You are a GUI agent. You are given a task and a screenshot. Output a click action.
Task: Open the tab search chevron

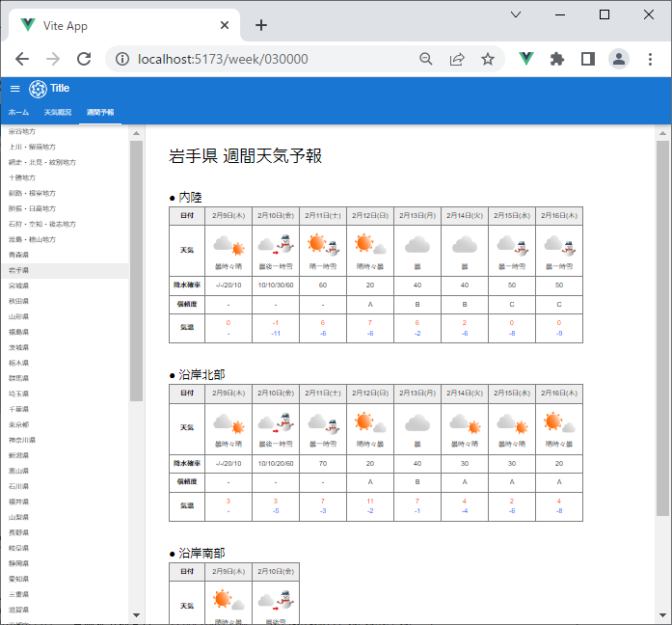tap(516, 14)
